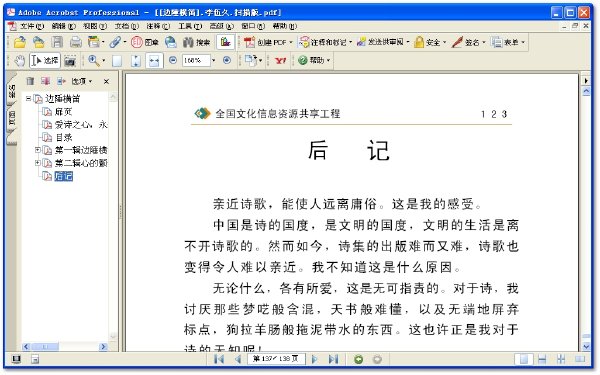Screen dimensions: 600x375
Task: Click the Organizer icon in toolbar
Action: tap(93, 42)
